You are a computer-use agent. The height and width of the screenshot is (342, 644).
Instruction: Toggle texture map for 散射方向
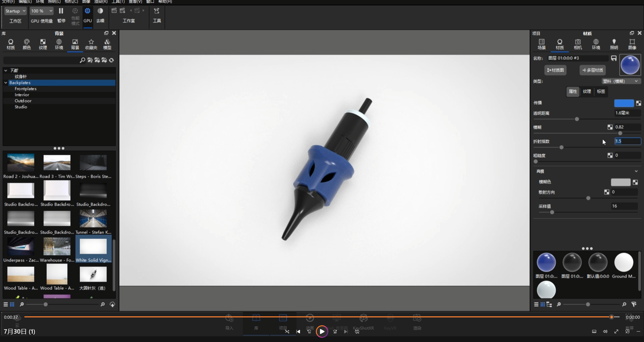point(606,192)
